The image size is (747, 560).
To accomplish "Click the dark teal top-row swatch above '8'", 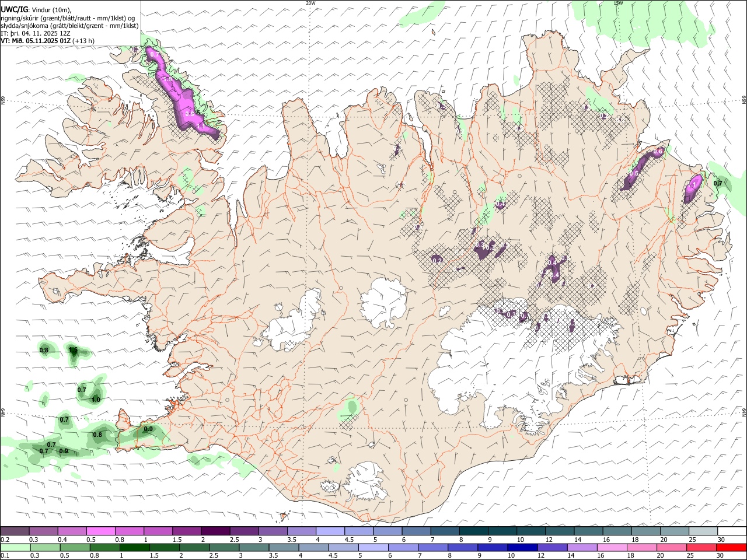I will [x=473, y=531].
